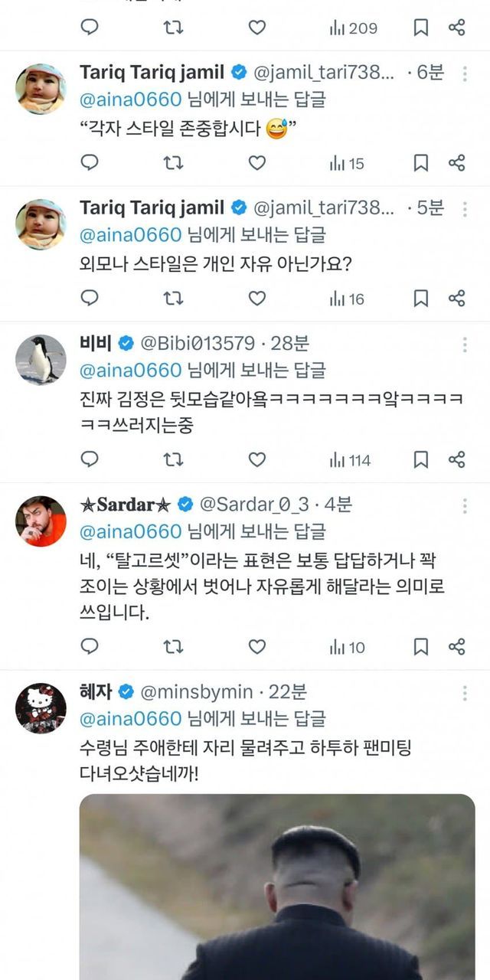
Task: Bookmark the top tweet with 209 views
Action: point(420,28)
